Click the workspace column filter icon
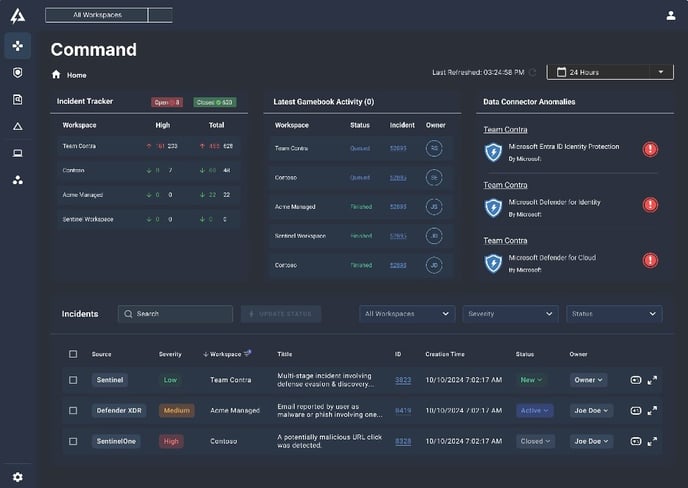688x488 pixels. [248, 353]
